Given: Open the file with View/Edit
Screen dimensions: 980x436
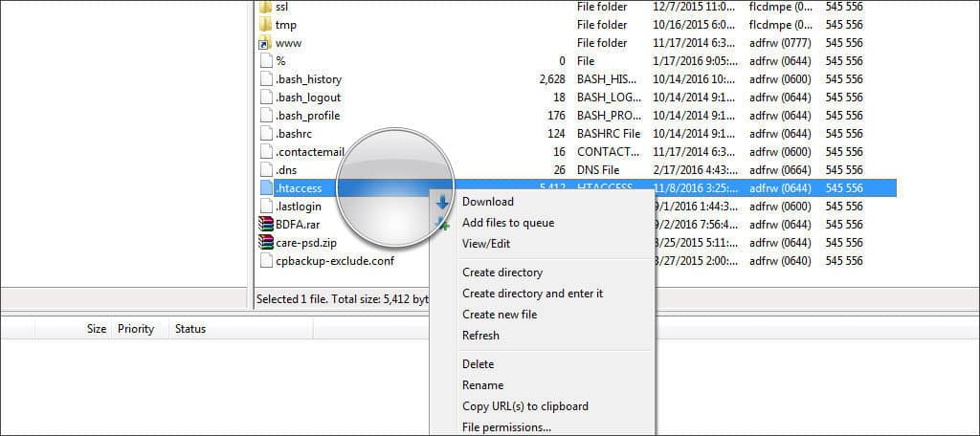Looking at the screenshot, I should [486, 244].
